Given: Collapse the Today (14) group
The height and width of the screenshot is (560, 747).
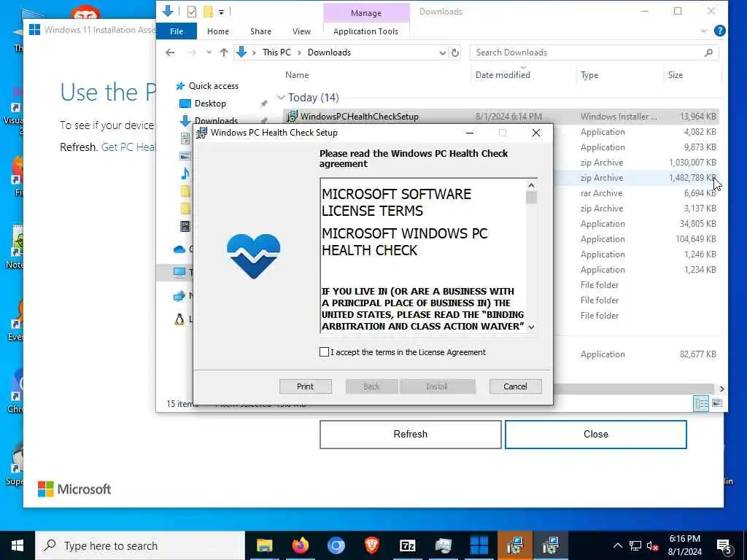Looking at the screenshot, I should tap(281, 98).
